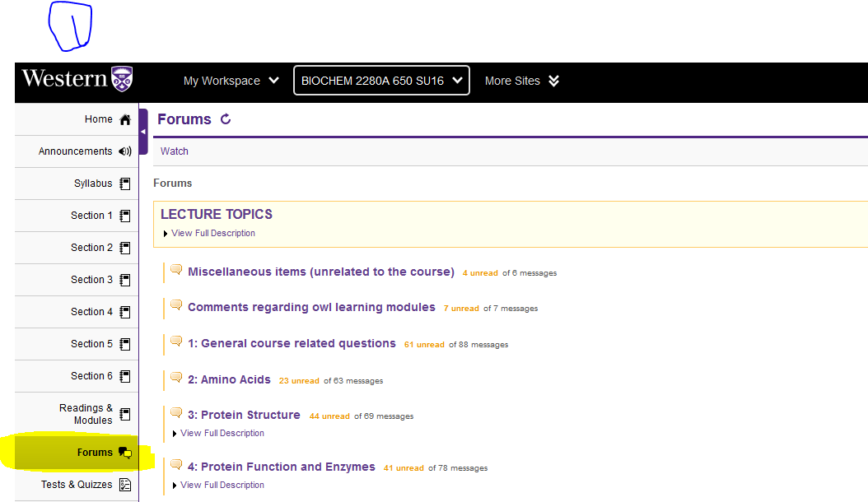Image resolution: width=868 pixels, height=502 pixels.
Task: Open Section 4 in the sidebar
Action: 77,312
